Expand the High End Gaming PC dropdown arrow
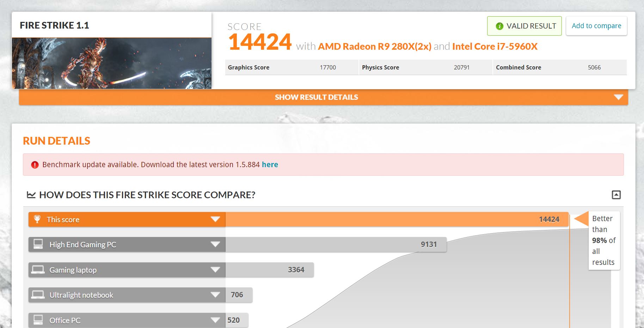This screenshot has height=328, width=644. point(215,244)
